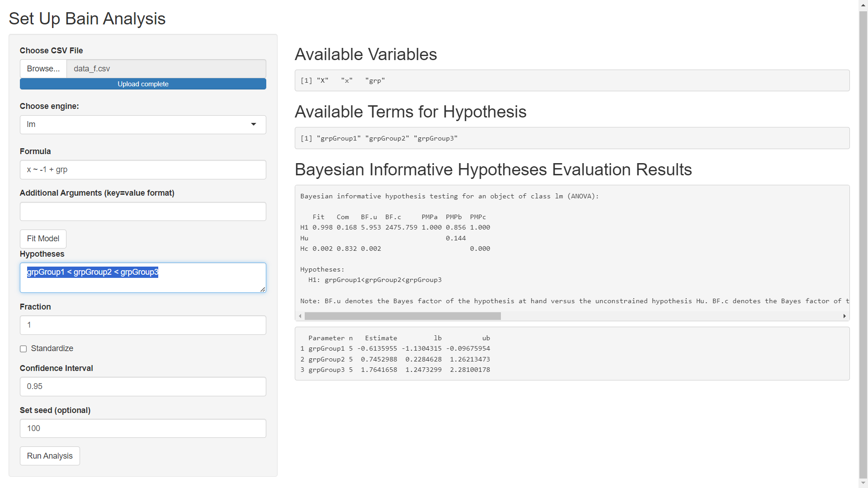
Task: Click the Browse... file button
Action: pos(43,69)
